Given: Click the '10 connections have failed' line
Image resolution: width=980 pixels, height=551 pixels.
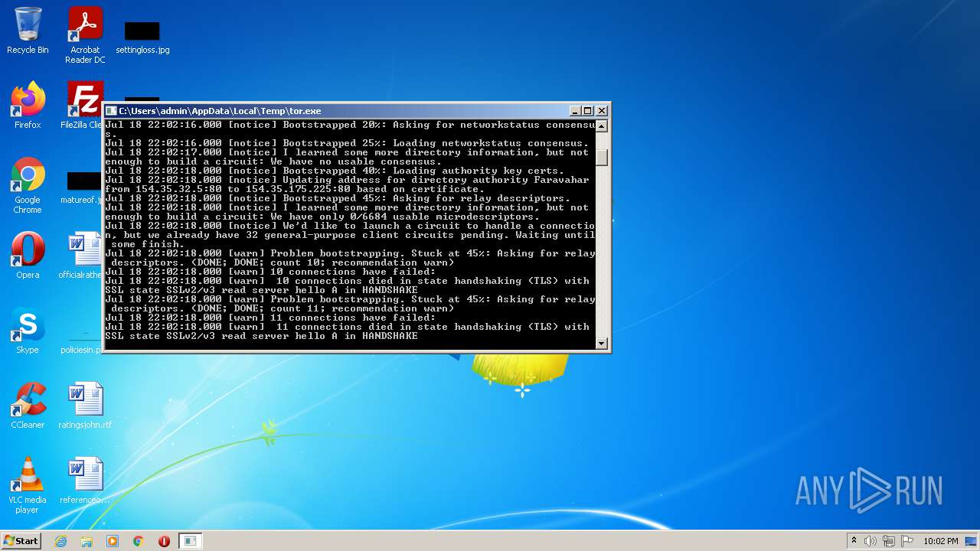Looking at the screenshot, I should tap(270, 272).
